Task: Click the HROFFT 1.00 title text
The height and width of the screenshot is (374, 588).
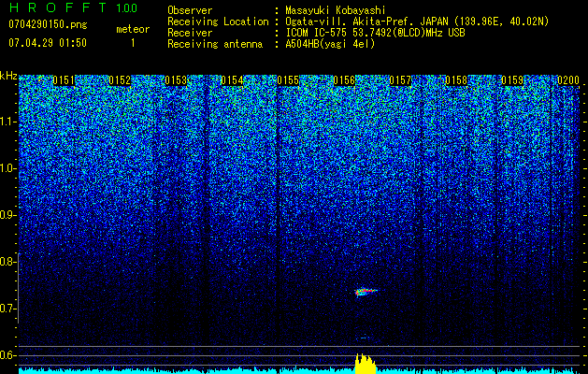Action: (x=73, y=7)
